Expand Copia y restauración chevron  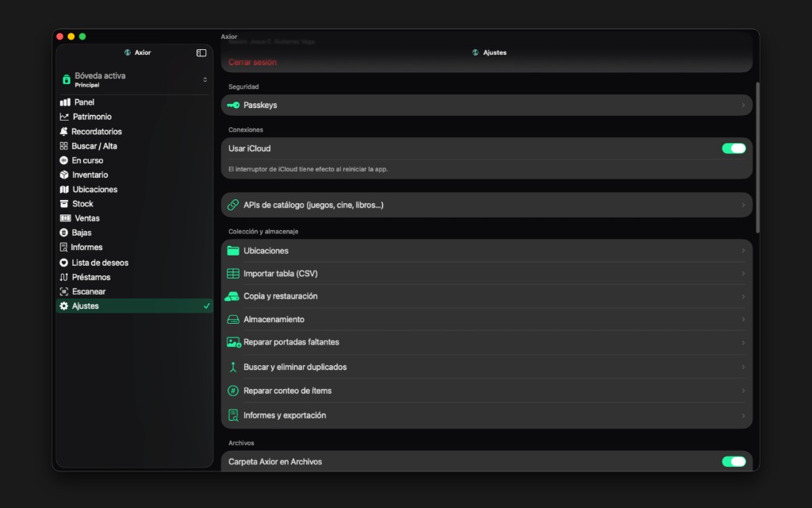point(743,297)
